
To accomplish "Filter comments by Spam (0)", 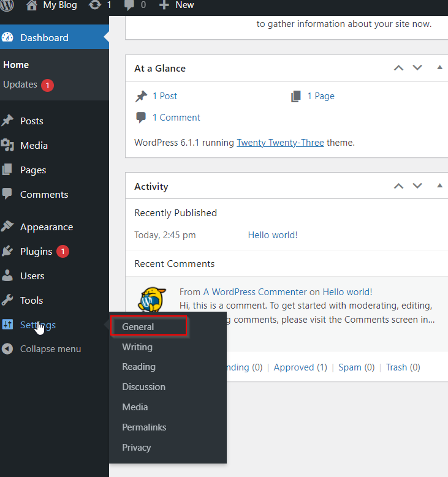I will 356,367.
